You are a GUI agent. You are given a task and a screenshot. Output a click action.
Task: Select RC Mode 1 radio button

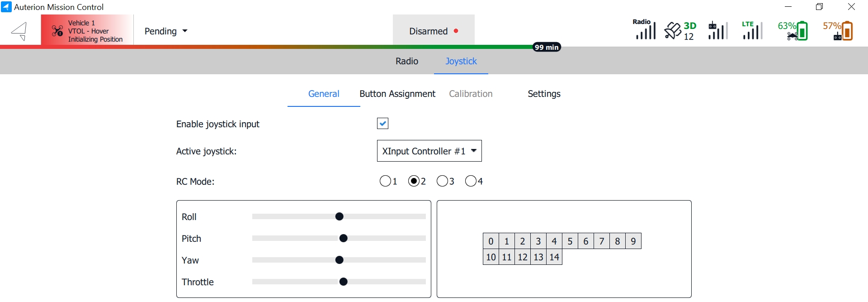point(385,181)
